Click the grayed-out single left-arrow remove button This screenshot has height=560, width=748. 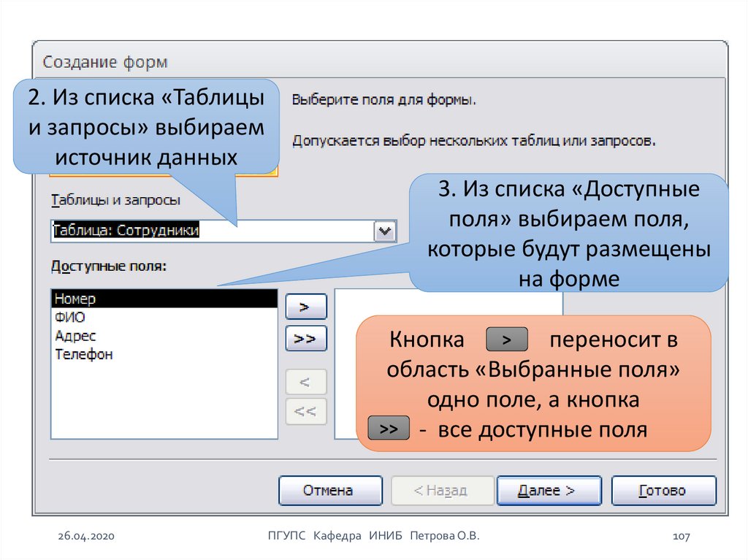[x=305, y=382]
